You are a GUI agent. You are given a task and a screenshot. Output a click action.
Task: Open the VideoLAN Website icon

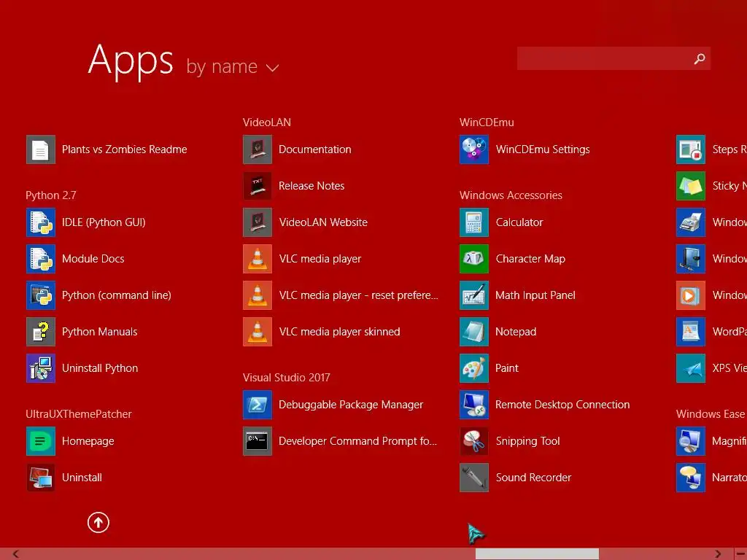click(x=258, y=222)
